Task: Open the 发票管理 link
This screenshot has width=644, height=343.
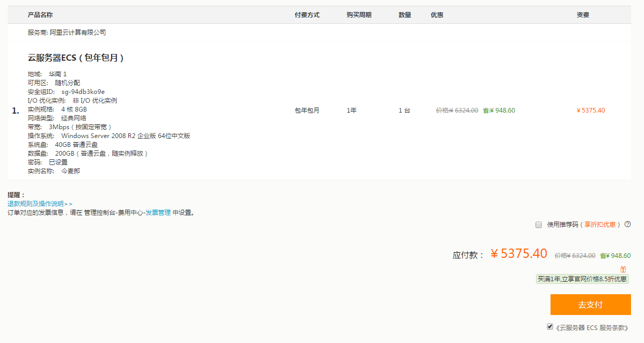Action: point(158,213)
